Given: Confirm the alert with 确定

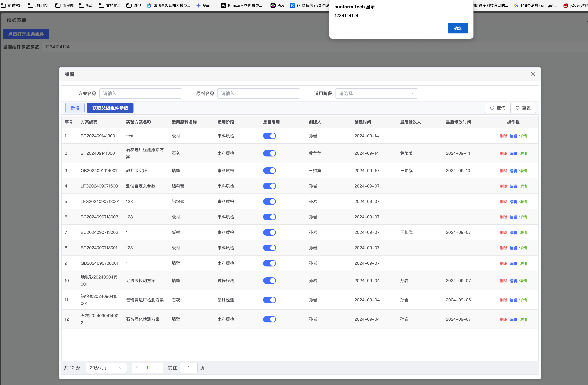Looking at the screenshot, I should point(458,28).
